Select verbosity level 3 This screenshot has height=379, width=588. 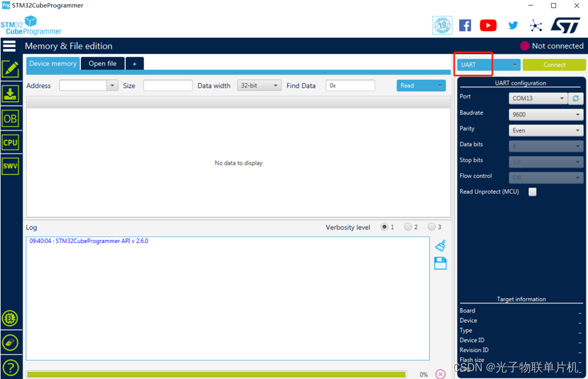[x=431, y=227]
